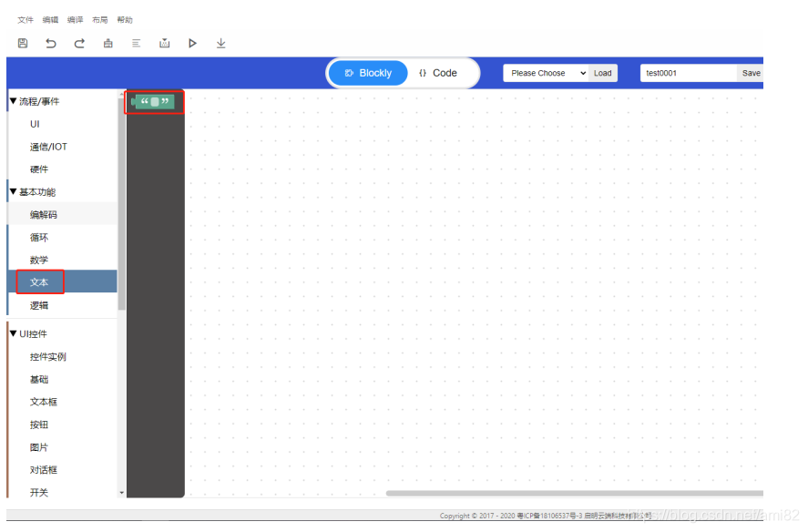
Task: Click the toolbox vertical scrollbar thumb
Action: (122, 204)
